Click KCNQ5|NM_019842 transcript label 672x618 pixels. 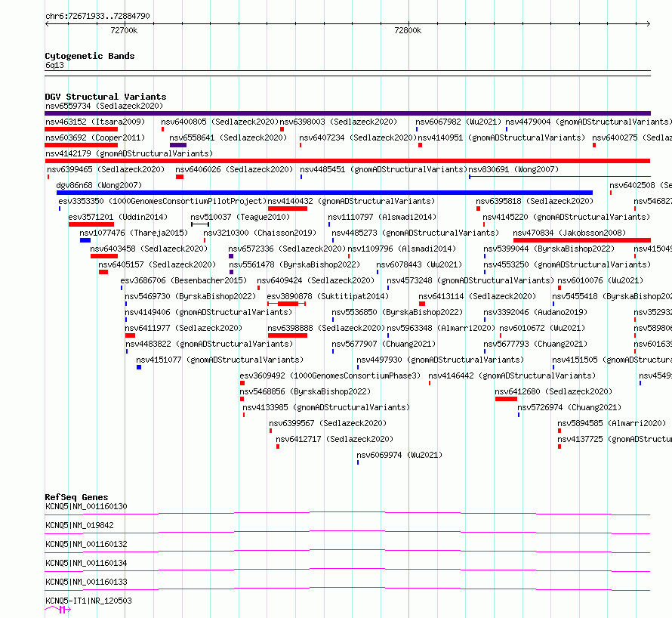(79, 525)
